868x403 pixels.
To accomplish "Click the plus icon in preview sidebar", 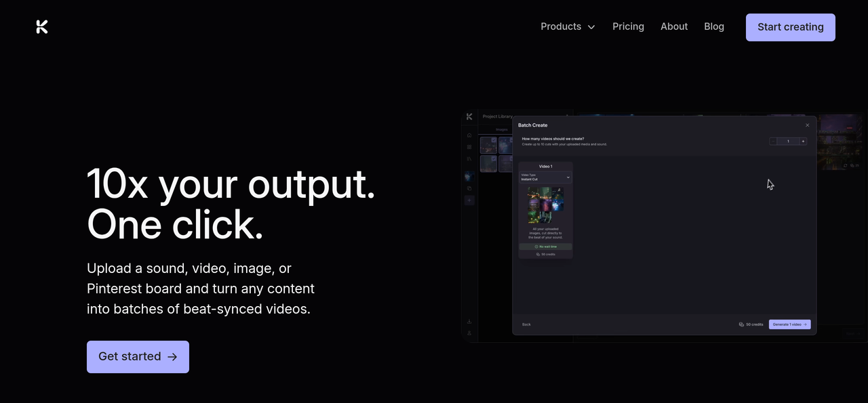I will tap(469, 200).
